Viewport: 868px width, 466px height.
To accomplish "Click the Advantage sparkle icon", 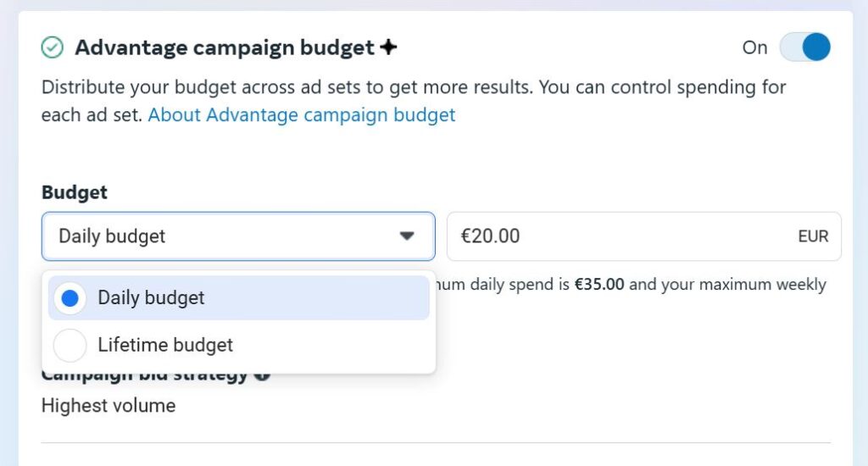I will (388, 47).
